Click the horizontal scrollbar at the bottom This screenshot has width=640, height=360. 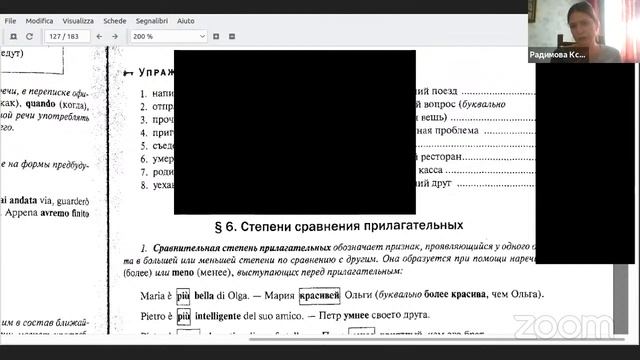click(437, 339)
